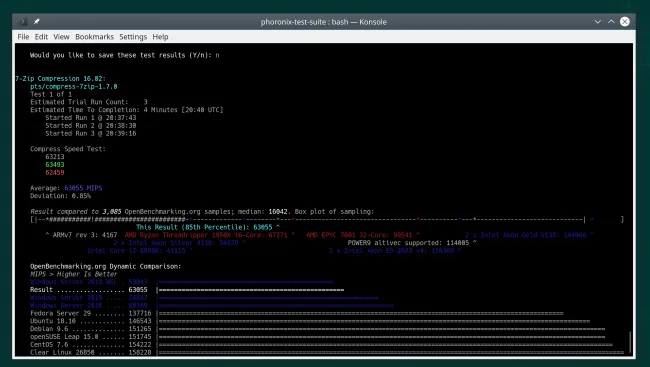
Task: Click 'Started Run 2 @ 20:38:30' line
Action: [91, 126]
